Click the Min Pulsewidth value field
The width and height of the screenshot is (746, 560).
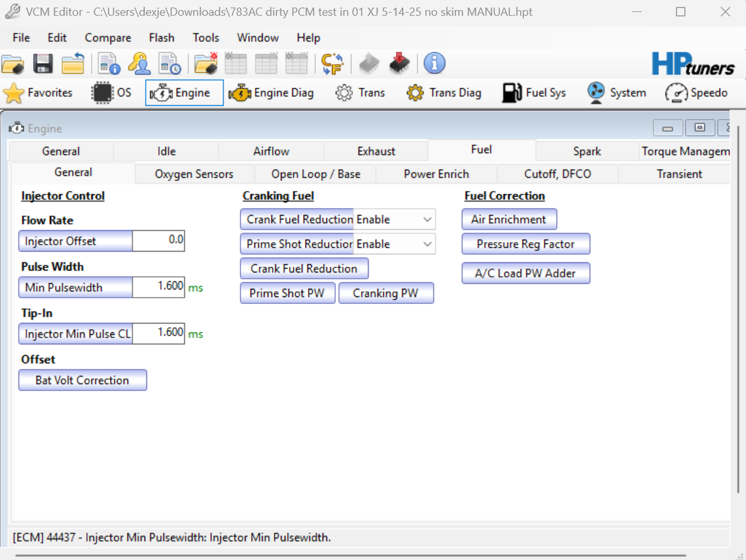pyautogui.click(x=158, y=287)
